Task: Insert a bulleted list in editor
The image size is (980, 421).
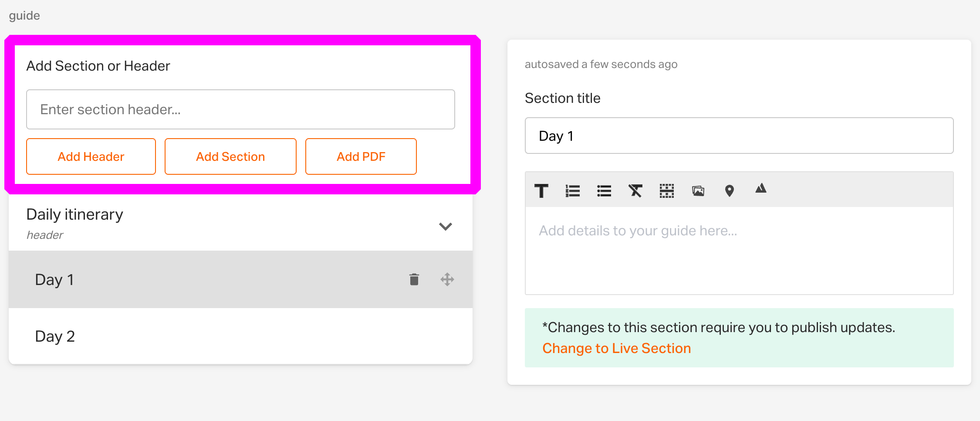Action: [604, 191]
